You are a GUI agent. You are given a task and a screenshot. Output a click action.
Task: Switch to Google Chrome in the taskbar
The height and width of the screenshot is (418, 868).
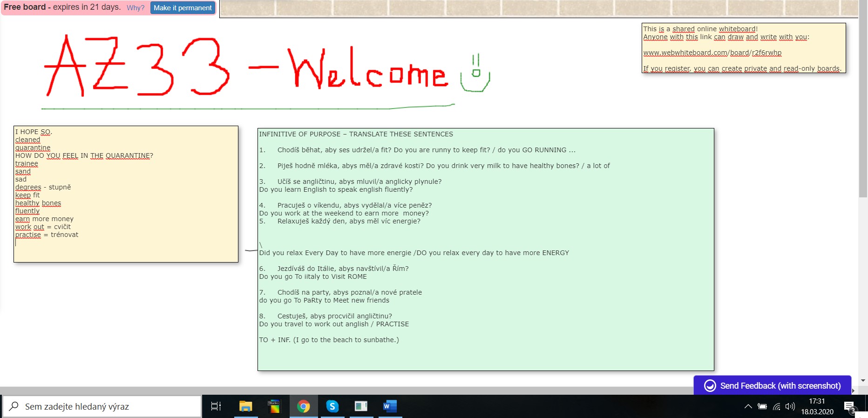tap(304, 406)
